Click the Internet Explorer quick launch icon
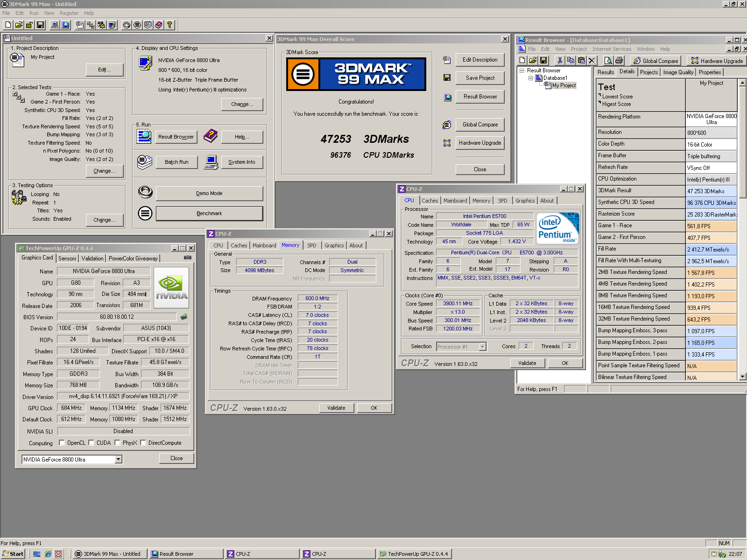 coord(48,554)
